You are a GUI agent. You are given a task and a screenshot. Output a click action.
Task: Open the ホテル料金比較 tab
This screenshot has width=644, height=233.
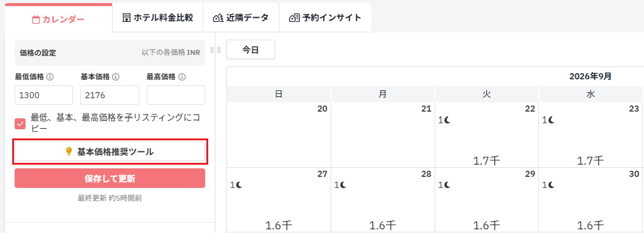pyautogui.click(x=158, y=18)
